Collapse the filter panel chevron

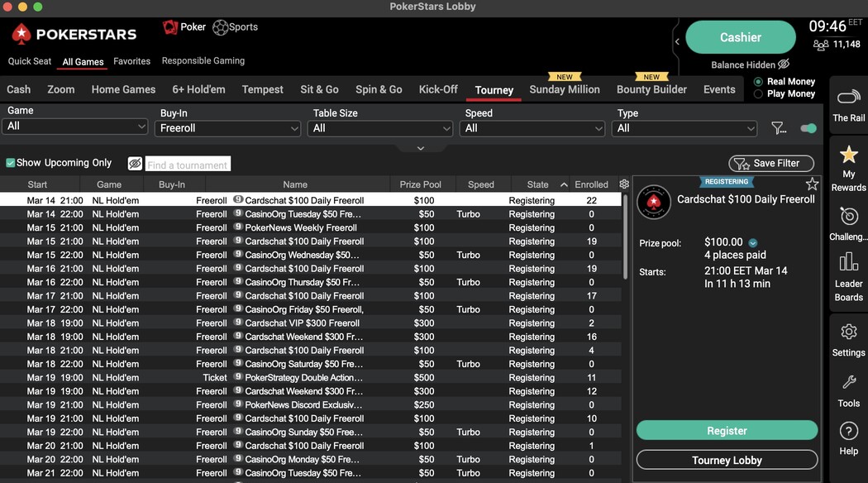coord(421,148)
